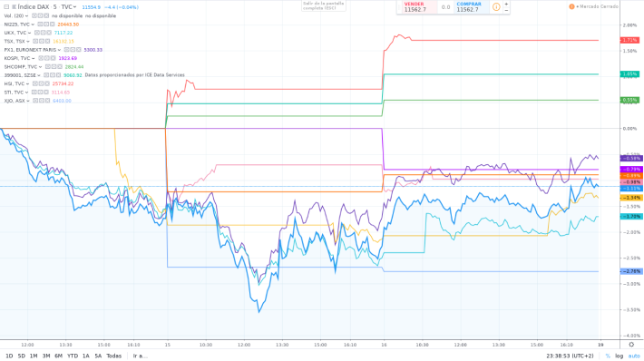Open settings for SHCOMP, TVC
The image size is (644, 361).
coord(54,67)
